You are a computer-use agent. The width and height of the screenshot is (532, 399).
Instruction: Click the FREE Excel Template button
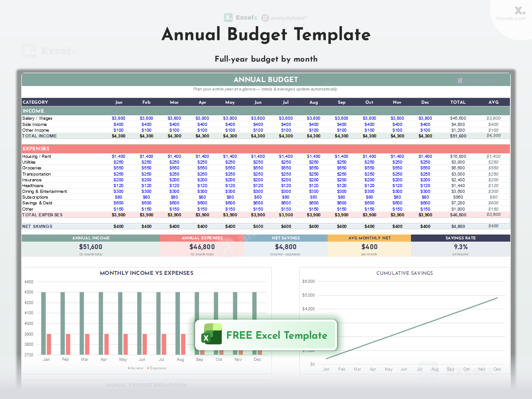[x=266, y=335]
